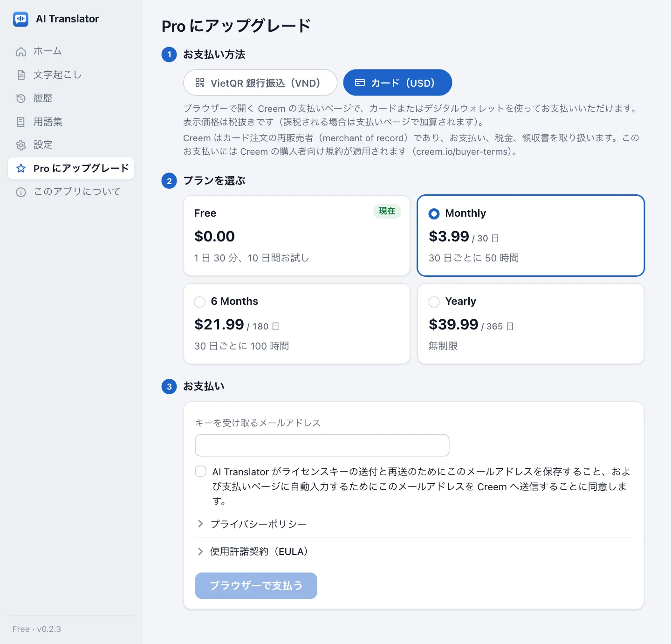Select the Monthly plan radio button
Image resolution: width=671 pixels, height=644 pixels.
point(434,213)
